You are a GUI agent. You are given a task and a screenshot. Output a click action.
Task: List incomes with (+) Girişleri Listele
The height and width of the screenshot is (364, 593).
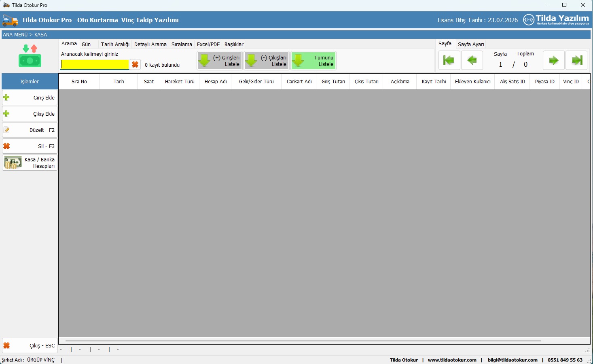pos(220,61)
